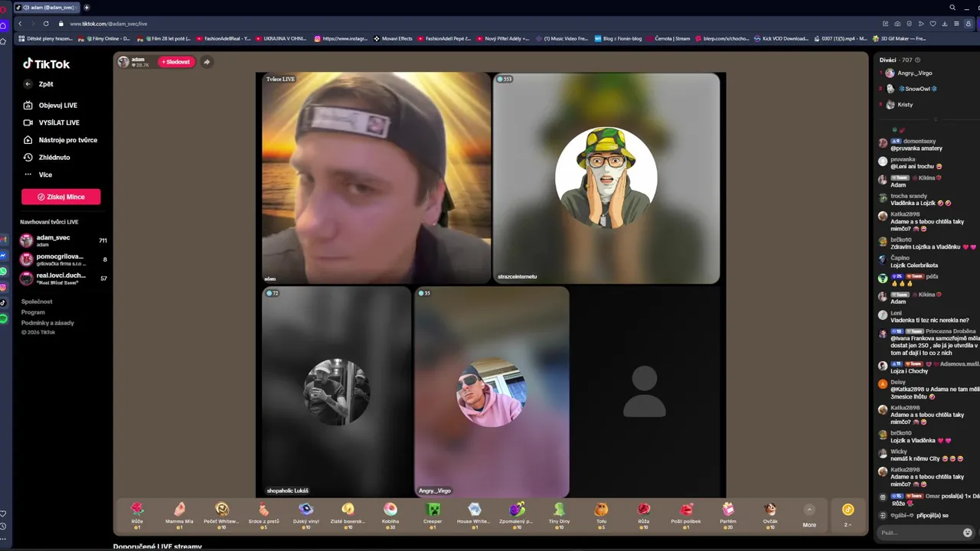The image size is (980, 551).
Task: Open the Černota | Stream bookmark
Action: coord(668,38)
